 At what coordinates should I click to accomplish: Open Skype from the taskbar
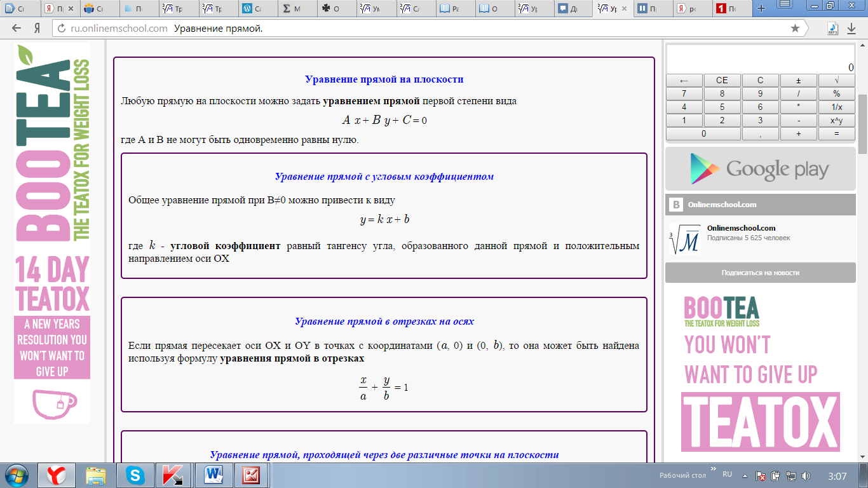(x=135, y=475)
